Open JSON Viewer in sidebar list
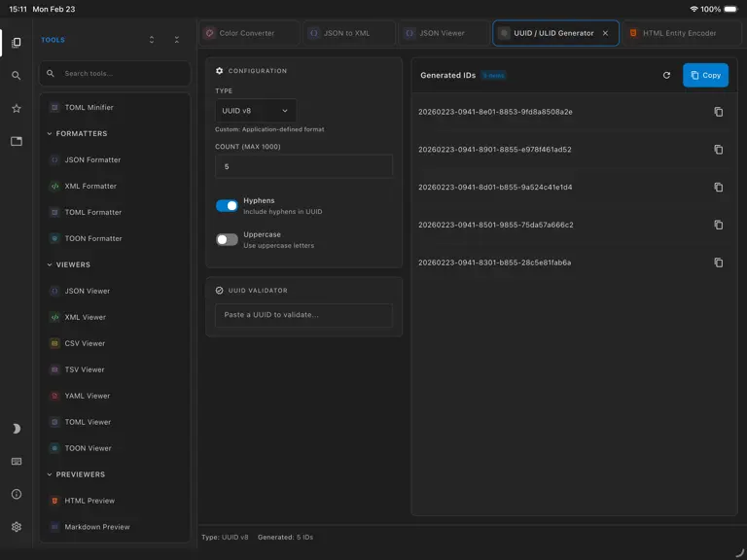This screenshot has width=747, height=560. 115,291
